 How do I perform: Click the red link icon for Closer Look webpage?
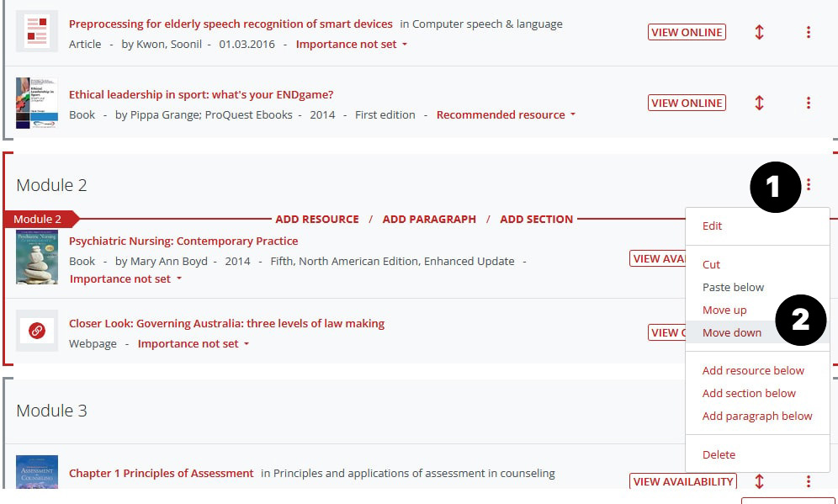(37, 332)
